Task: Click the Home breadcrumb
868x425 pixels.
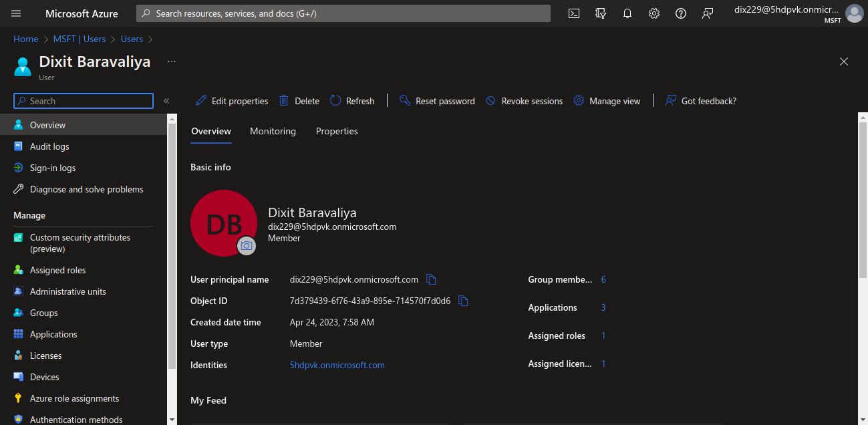Action: (x=25, y=39)
